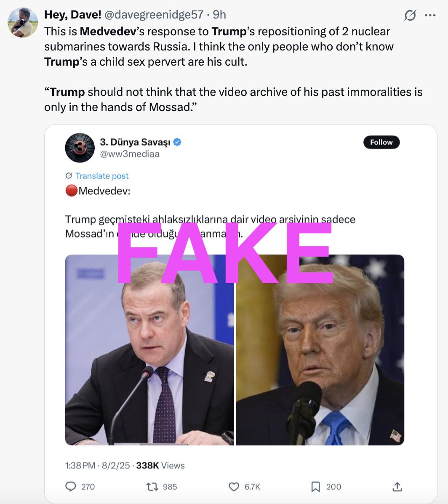This screenshot has width=448, height=504.
Task: Follow the 3. Dünya Savaşı account
Action: (381, 142)
